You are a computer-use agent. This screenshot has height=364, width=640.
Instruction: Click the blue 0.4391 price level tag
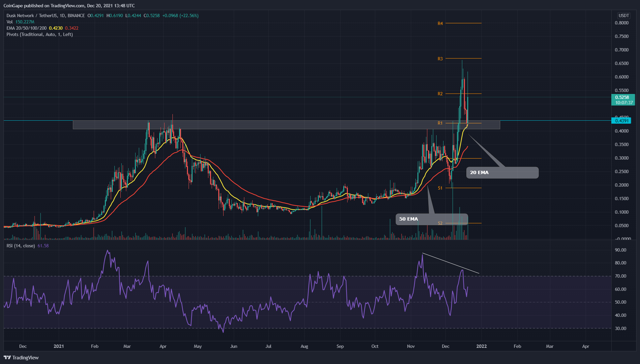[621, 121]
